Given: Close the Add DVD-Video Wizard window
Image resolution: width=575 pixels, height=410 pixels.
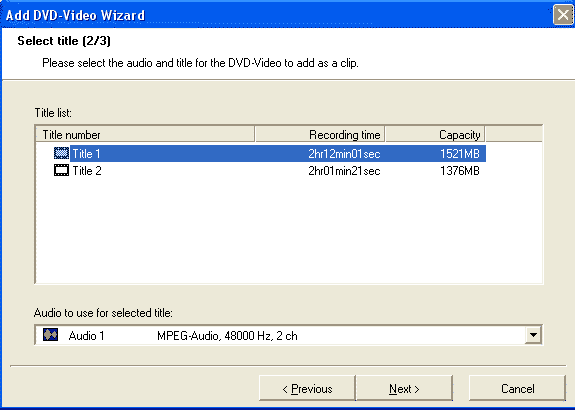Looking at the screenshot, I should click(x=563, y=15).
